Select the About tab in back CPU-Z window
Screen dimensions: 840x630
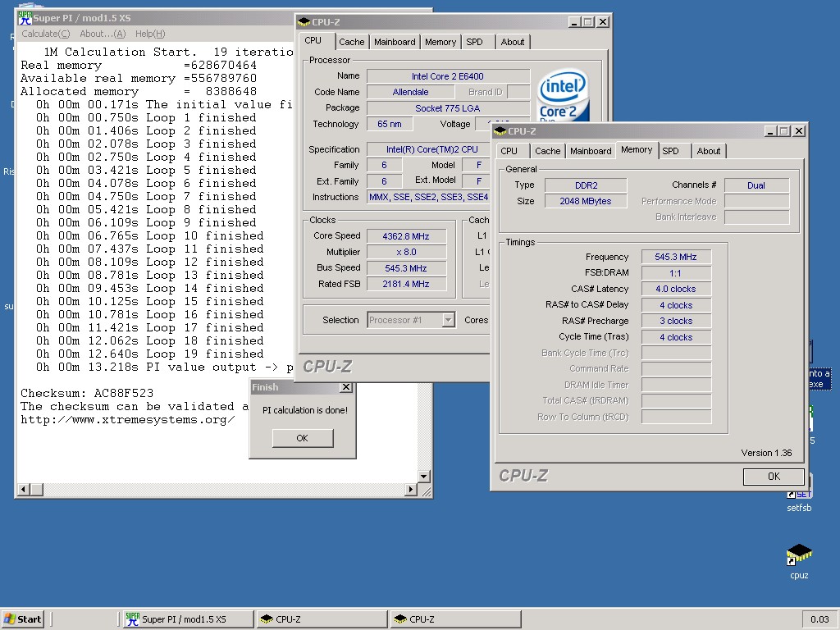[512, 42]
